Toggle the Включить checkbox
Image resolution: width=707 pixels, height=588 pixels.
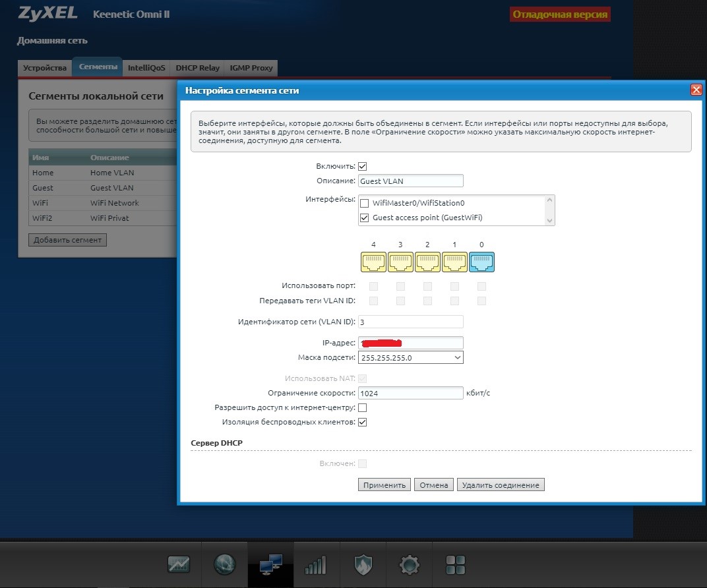363,166
